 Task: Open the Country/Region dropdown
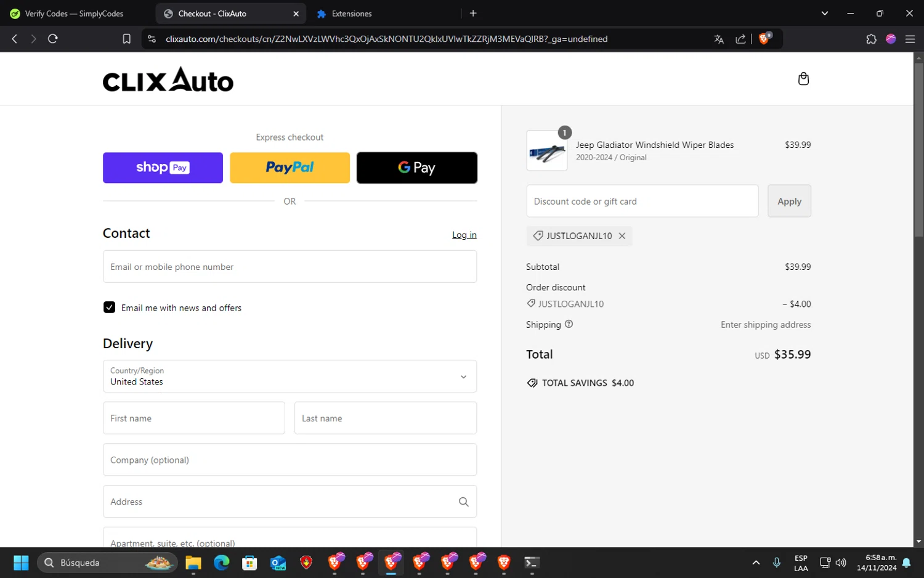pos(290,377)
